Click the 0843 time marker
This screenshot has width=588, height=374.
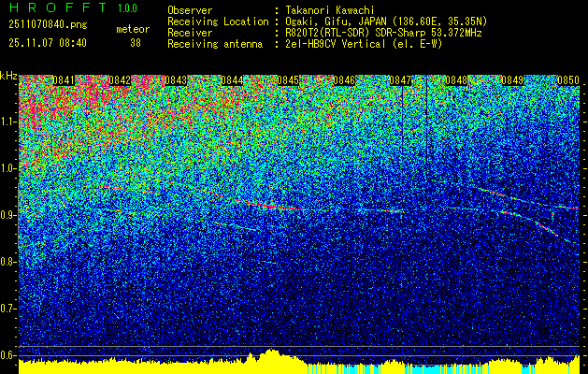click(x=176, y=80)
